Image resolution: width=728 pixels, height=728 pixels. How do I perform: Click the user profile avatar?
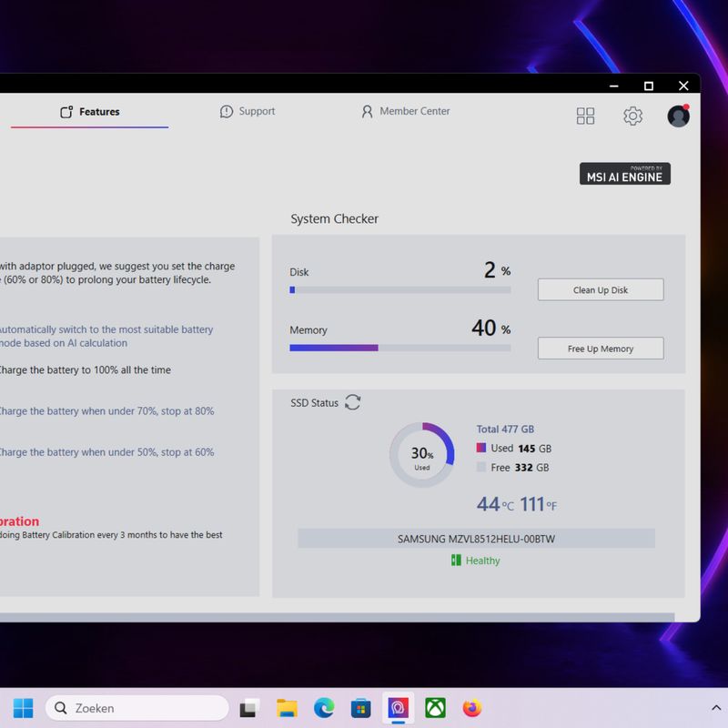click(678, 116)
